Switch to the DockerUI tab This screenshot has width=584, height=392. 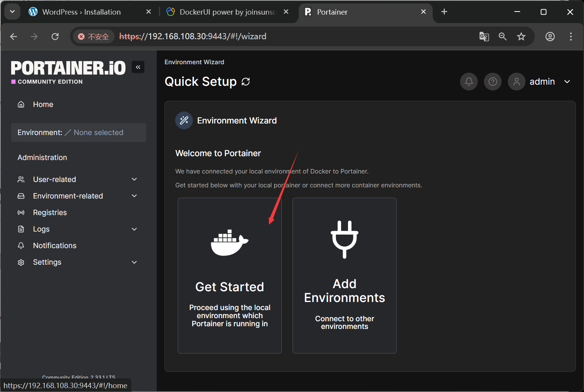click(228, 12)
